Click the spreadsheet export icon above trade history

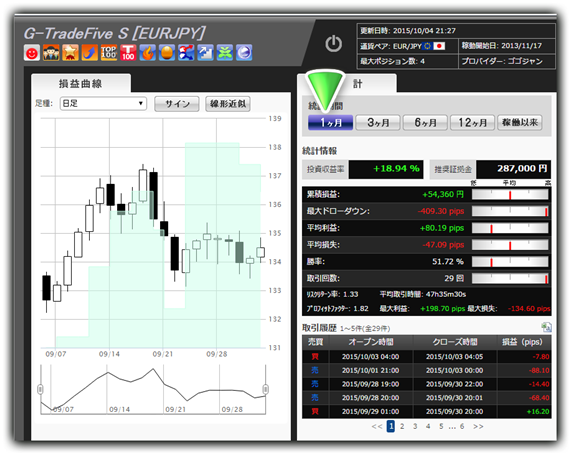point(546,327)
